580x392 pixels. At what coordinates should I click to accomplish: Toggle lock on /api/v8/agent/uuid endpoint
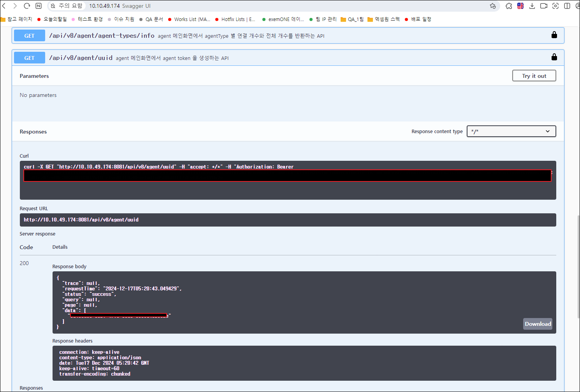click(554, 57)
